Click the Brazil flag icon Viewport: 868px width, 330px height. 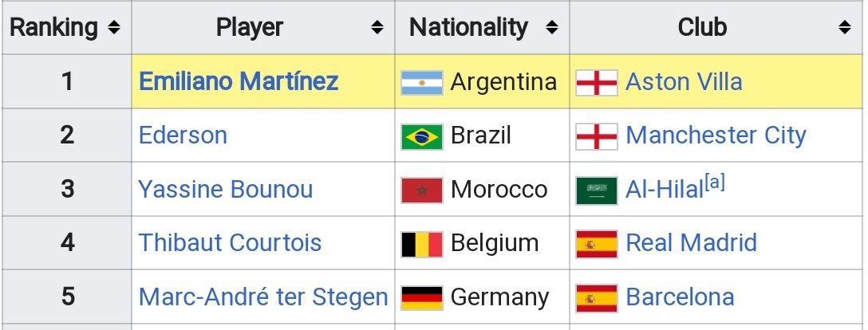tap(422, 136)
